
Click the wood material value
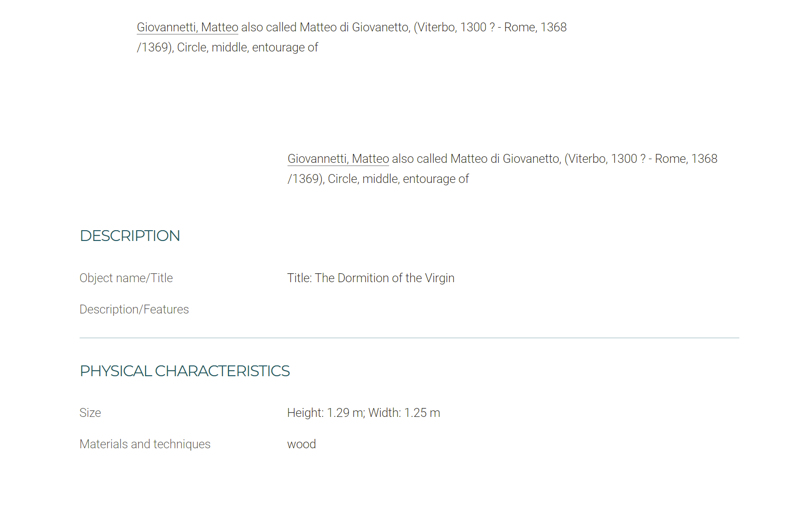click(302, 444)
